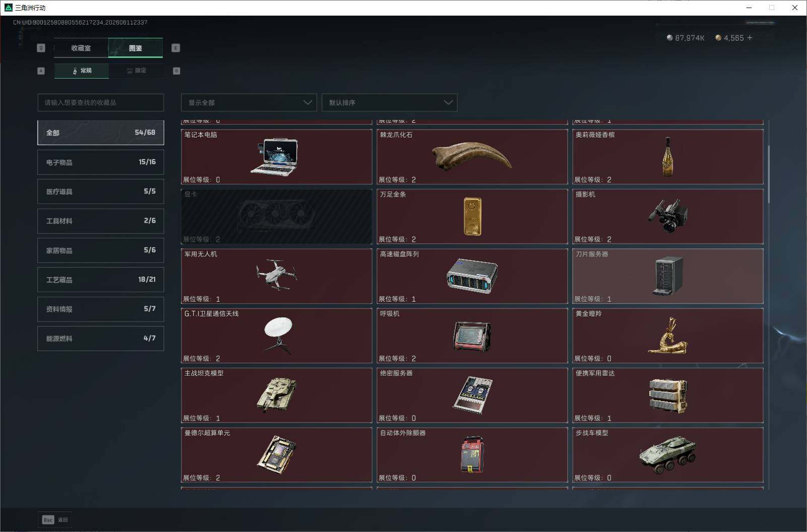
Task: Open the 显示全部 filter dropdown
Action: [249, 102]
